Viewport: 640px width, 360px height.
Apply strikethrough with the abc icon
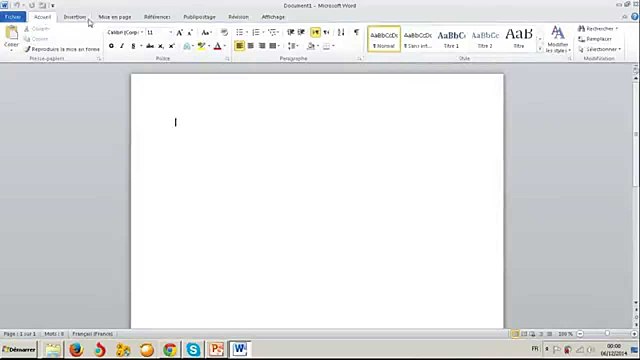click(150, 46)
